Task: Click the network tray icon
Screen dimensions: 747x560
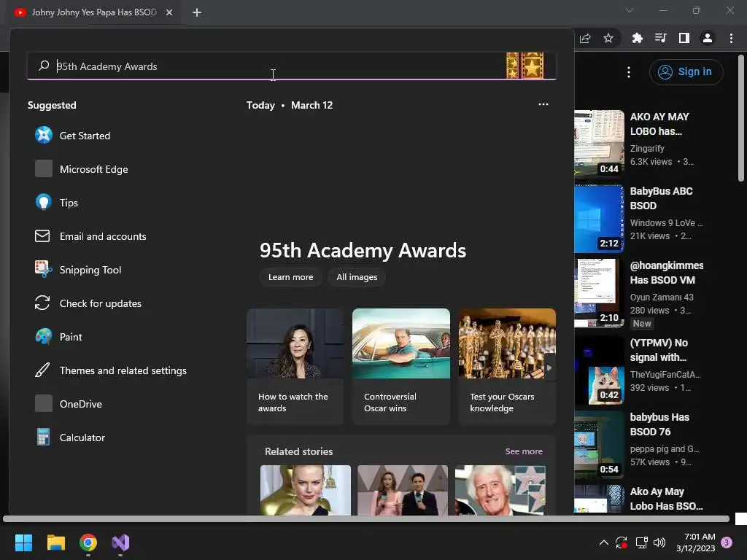Action: (x=641, y=542)
